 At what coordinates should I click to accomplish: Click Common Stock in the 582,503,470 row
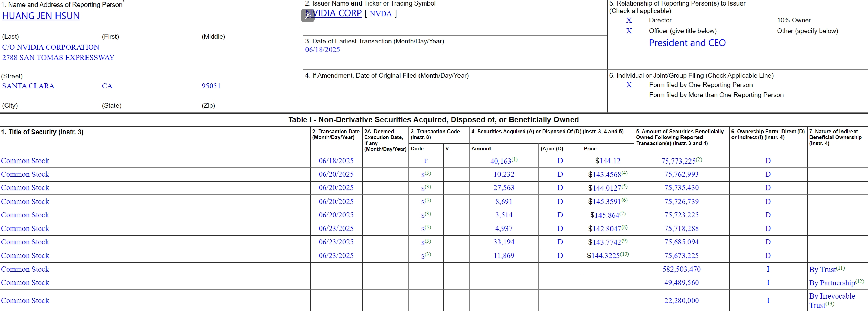25,269
